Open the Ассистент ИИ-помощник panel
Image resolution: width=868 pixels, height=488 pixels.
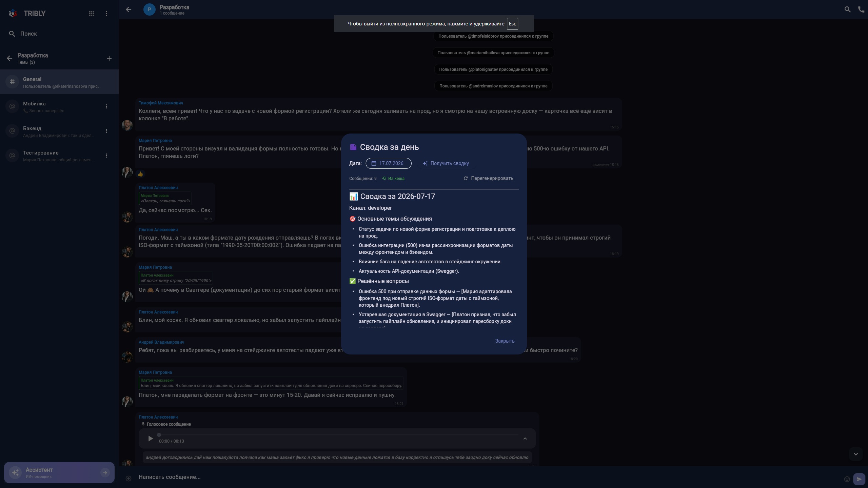click(59, 472)
